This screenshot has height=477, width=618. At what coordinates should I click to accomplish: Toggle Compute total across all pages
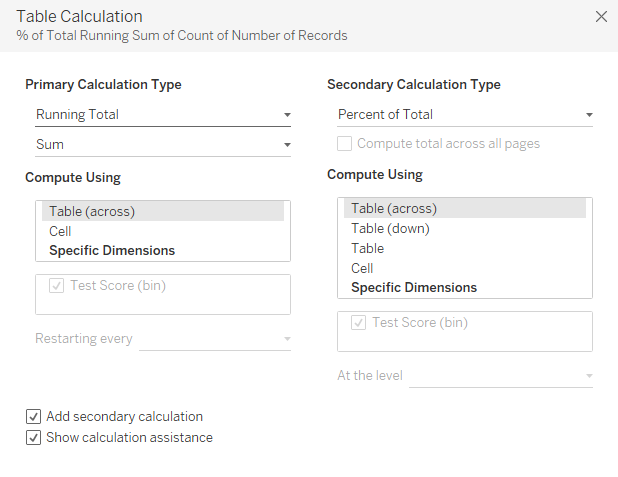[x=345, y=144]
